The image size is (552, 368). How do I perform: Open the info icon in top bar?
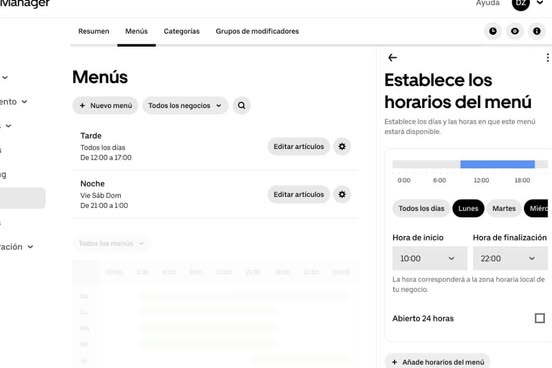tap(537, 31)
